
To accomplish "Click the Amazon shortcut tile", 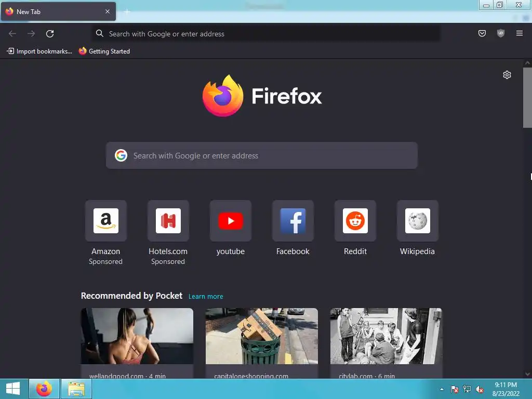I will pos(106,221).
